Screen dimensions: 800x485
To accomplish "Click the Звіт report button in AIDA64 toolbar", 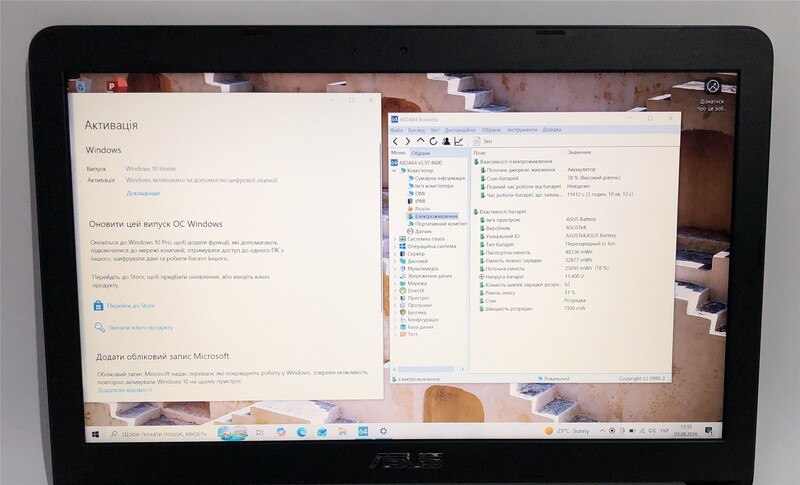I will [x=483, y=141].
